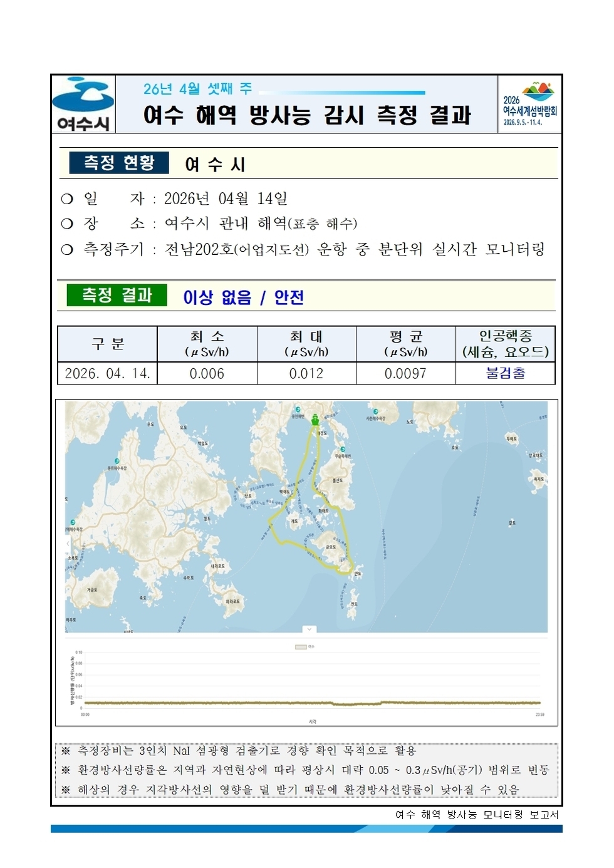Click the 욕지도 island label on the map

(x=539, y=479)
